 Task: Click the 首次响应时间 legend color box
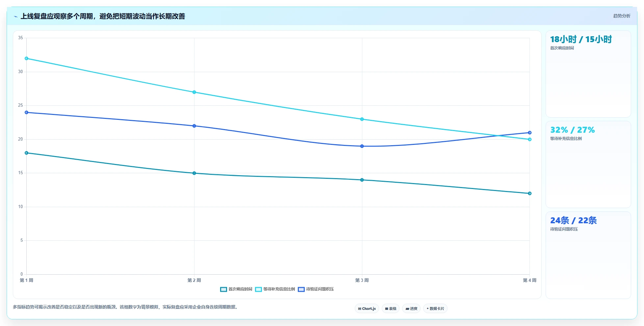223,289
